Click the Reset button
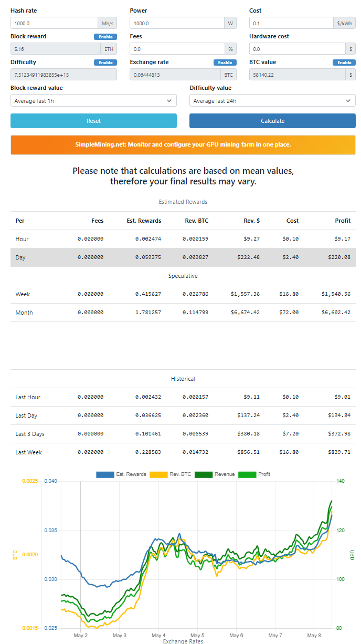 click(x=93, y=121)
